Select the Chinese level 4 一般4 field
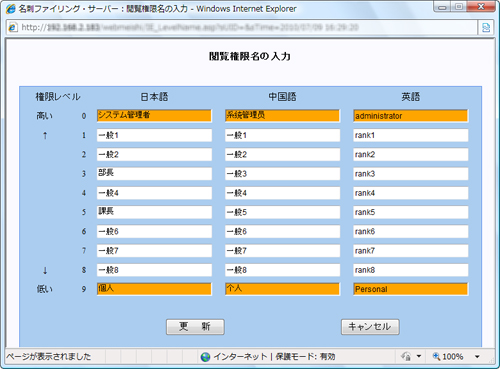The width and height of the screenshot is (500, 369). tap(282, 193)
